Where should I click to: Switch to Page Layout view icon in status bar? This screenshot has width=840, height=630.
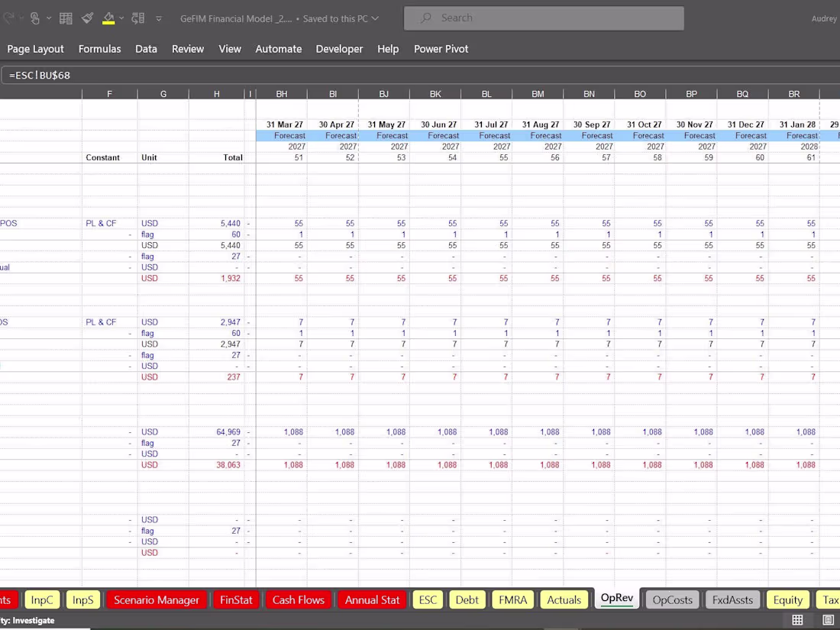pos(828,620)
